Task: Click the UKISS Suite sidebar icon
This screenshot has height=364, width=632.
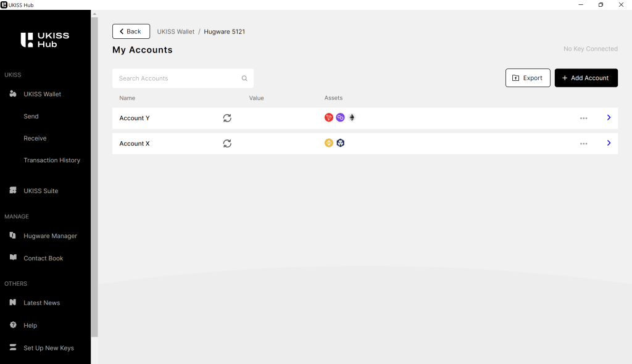Action: pyautogui.click(x=13, y=190)
